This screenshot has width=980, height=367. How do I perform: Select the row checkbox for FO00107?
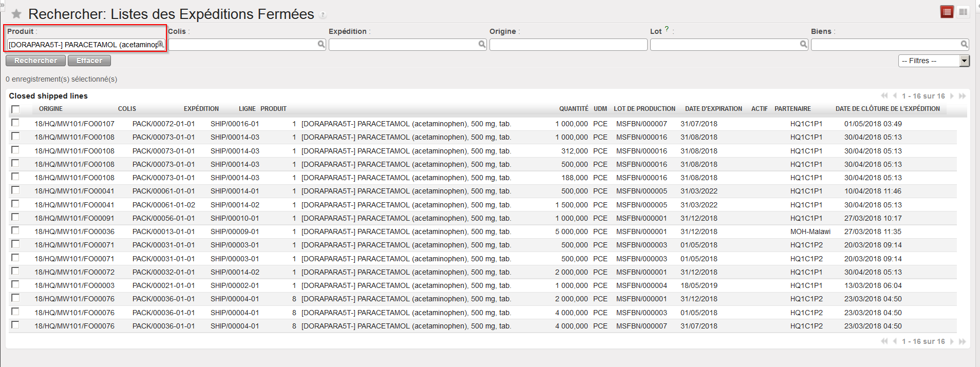[15, 123]
